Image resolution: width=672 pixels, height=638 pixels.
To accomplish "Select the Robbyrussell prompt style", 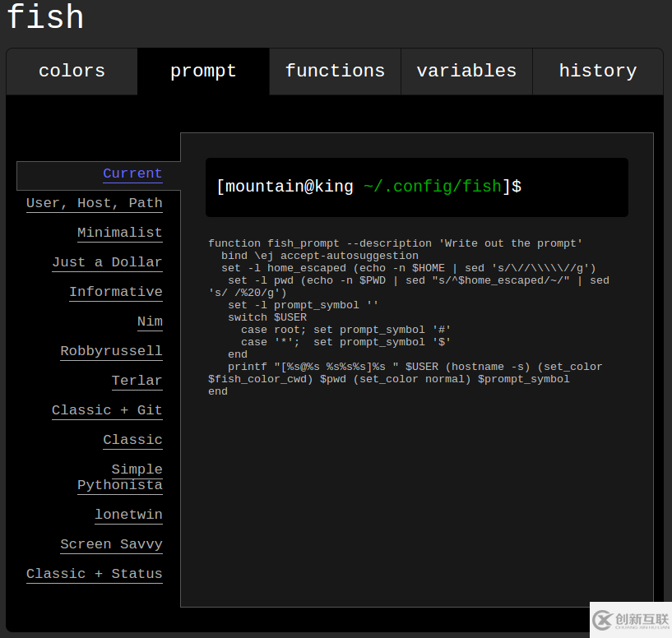I will 111,351.
